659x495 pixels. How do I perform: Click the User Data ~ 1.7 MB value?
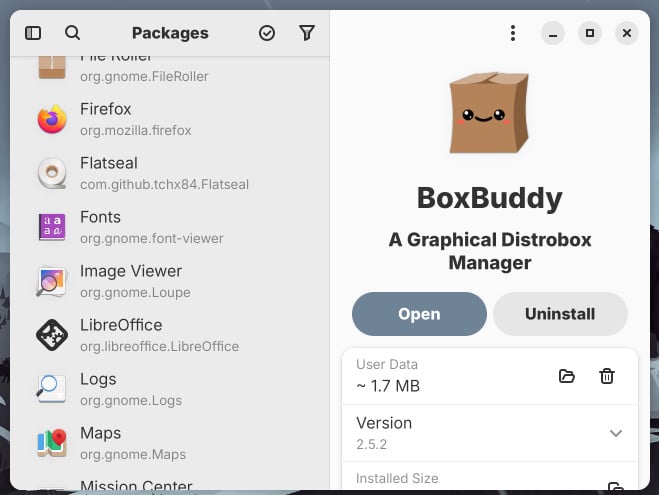pyautogui.click(x=388, y=386)
